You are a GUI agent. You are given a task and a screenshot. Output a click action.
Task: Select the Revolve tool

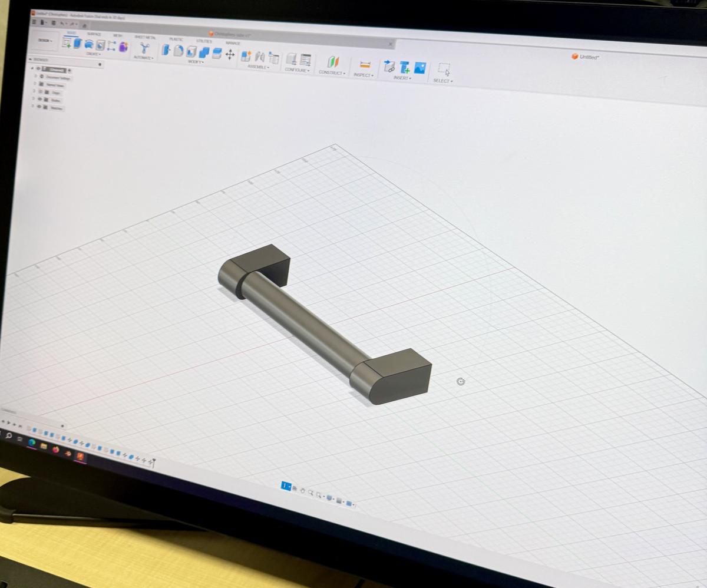click(89, 44)
